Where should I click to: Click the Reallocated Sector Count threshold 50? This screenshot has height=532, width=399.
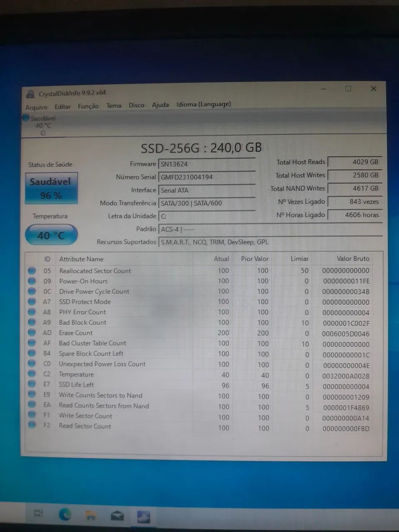click(305, 271)
